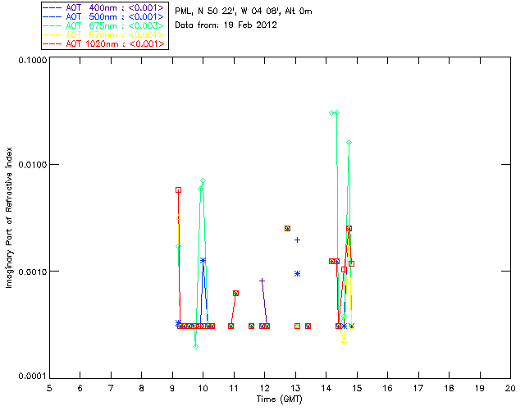Screen dimensions: 525x420
Task: Pick the AOT 870nm legend label
Action: (115, 34)
